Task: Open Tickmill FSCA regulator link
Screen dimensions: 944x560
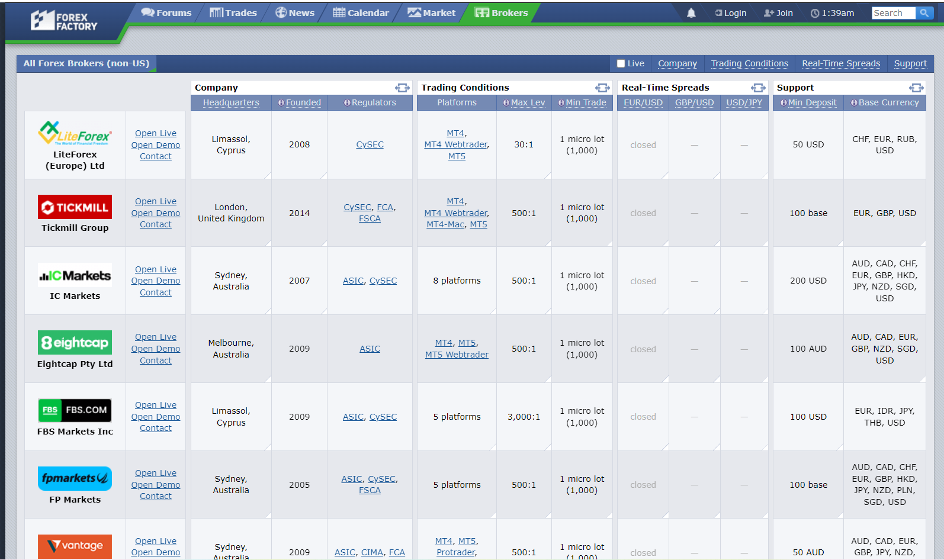Action: (x=370, y=218)
